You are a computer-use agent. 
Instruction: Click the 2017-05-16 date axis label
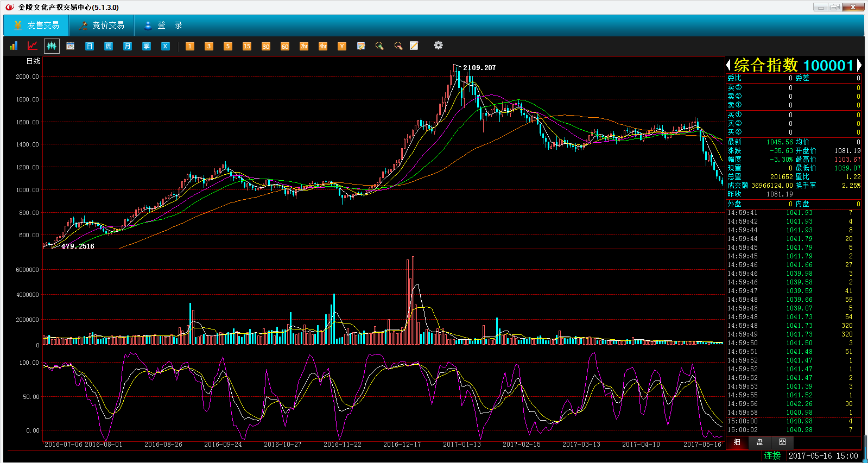(702, 445)
